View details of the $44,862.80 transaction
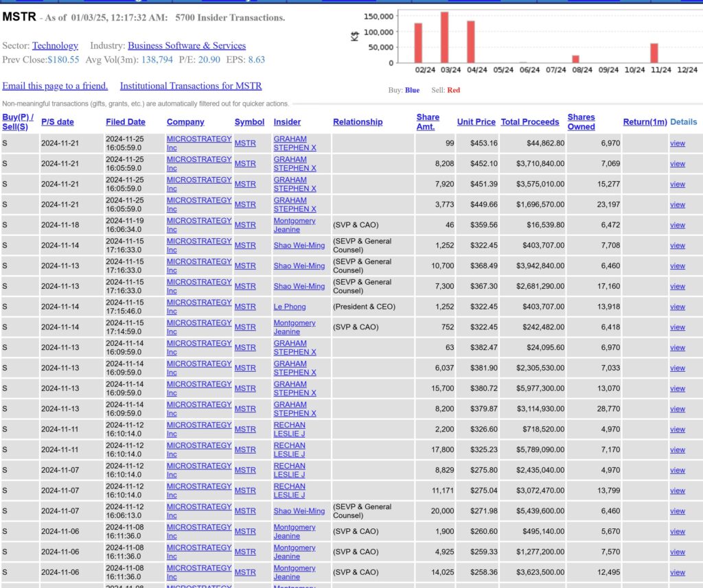Image resolution: width=703 pixels, height=588 pixels. pyautogui.click(x=677, y=143)
